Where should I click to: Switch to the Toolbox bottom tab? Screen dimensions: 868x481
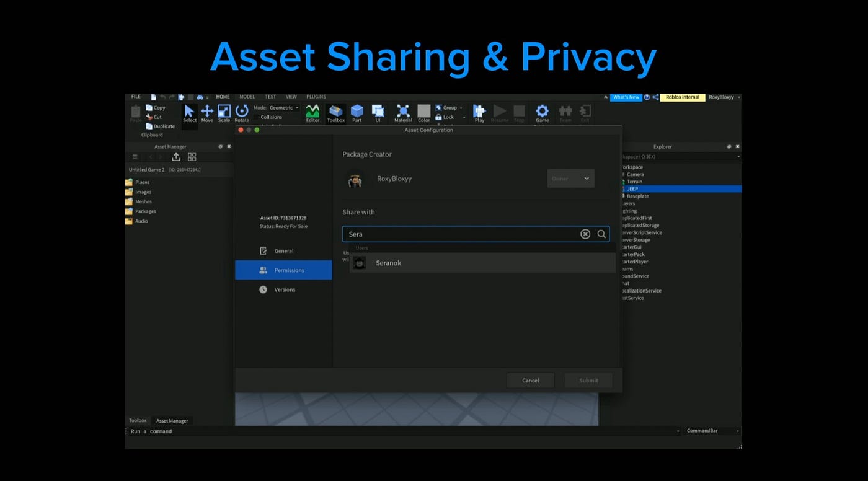coord(138,420)
